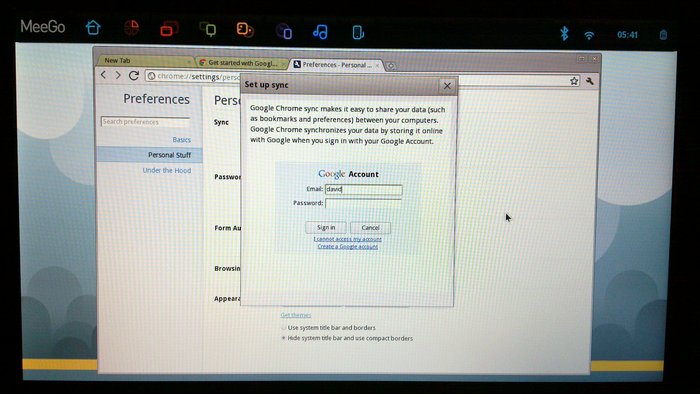Open Under the Hood section
This screenshot has width=700, height=394.
pos(167,170)
